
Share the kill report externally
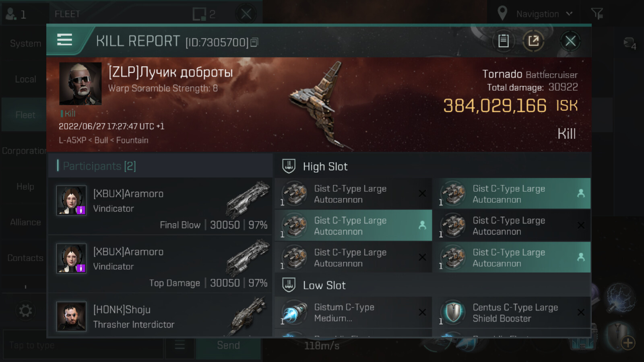pyautogui.click(x=533, y=41)
